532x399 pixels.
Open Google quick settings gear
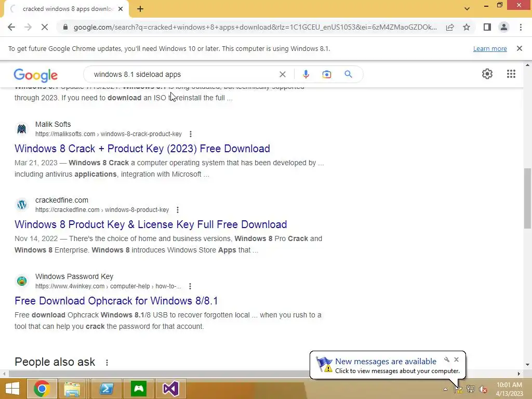point(487,74)
